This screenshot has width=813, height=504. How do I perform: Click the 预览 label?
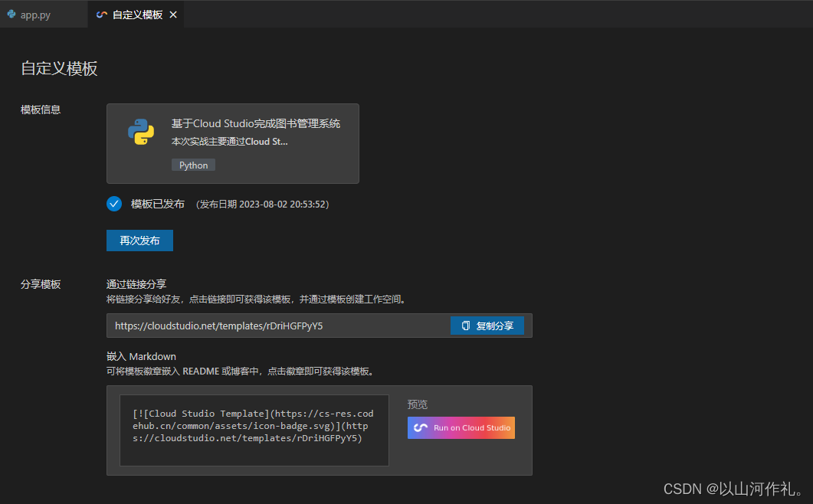tap(418, 404)
